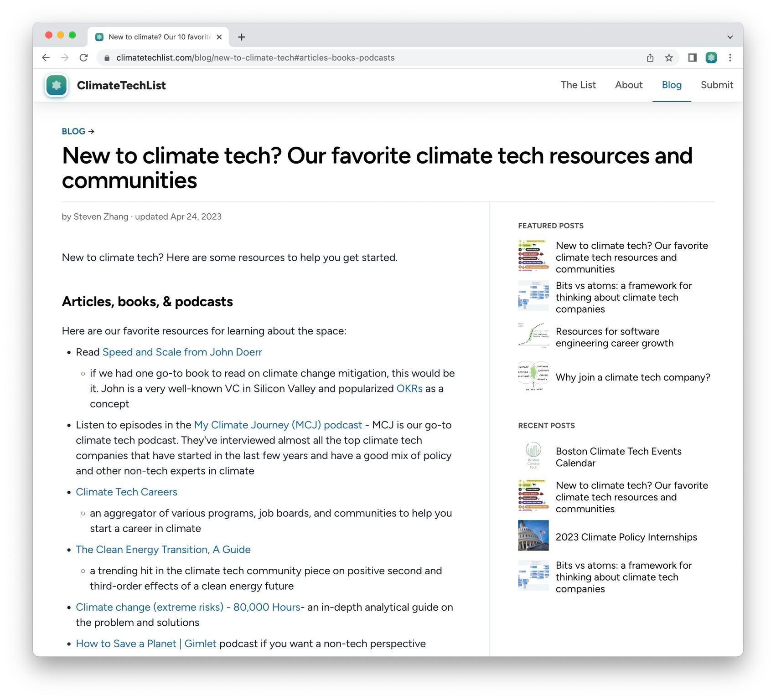Viewport: 776px width, 700px height.
Task: Click the browser forward arrow
Action: (x=65, y=57)
